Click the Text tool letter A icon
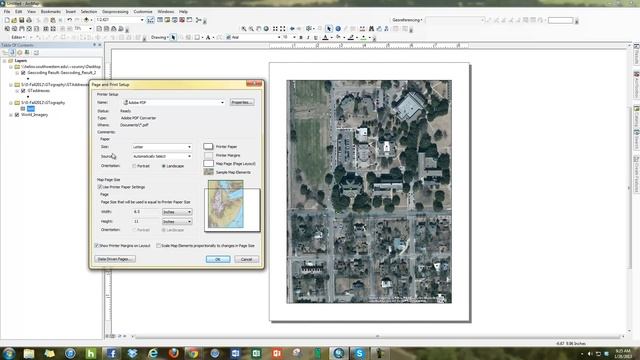This screenshot has height=360, width=640. coord(208,38)
